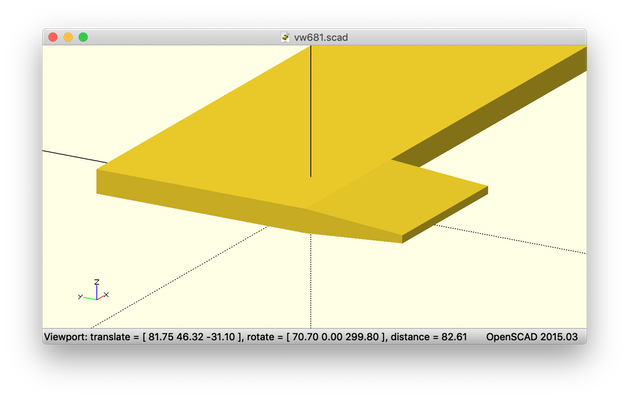
Task: Click the yellow minimize window button
Action: coord(68,37)
